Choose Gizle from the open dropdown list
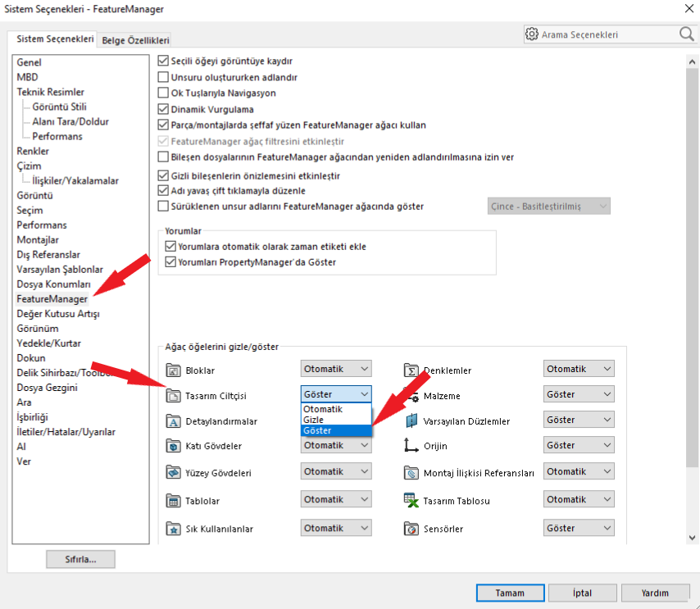 [313, 420]
